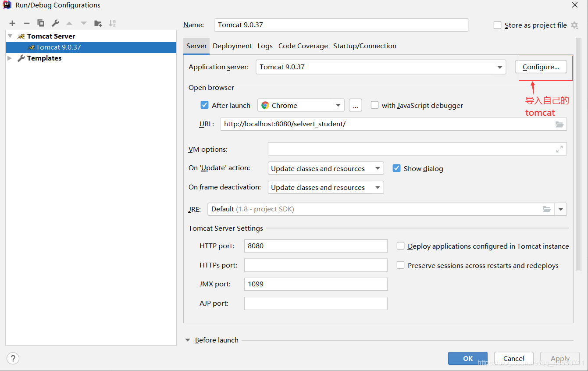
Task: Click the HTTPs port input field
Action: click(316, 265)
